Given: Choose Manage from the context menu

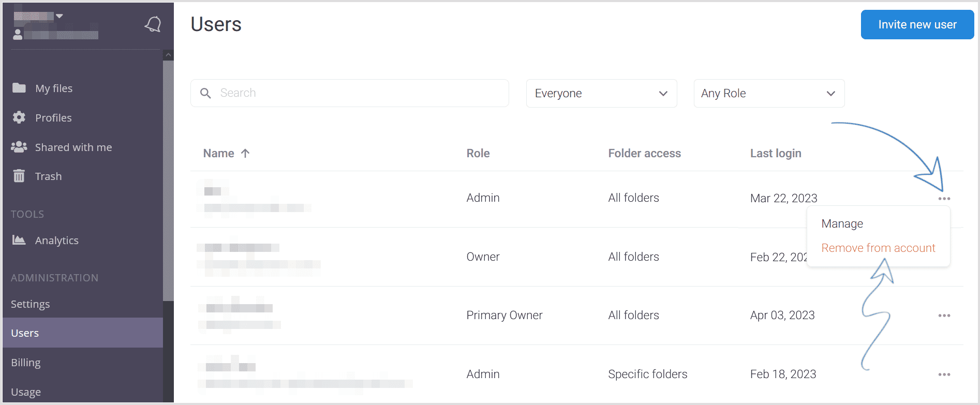Looking at the screenshot, I should (842, 223).
